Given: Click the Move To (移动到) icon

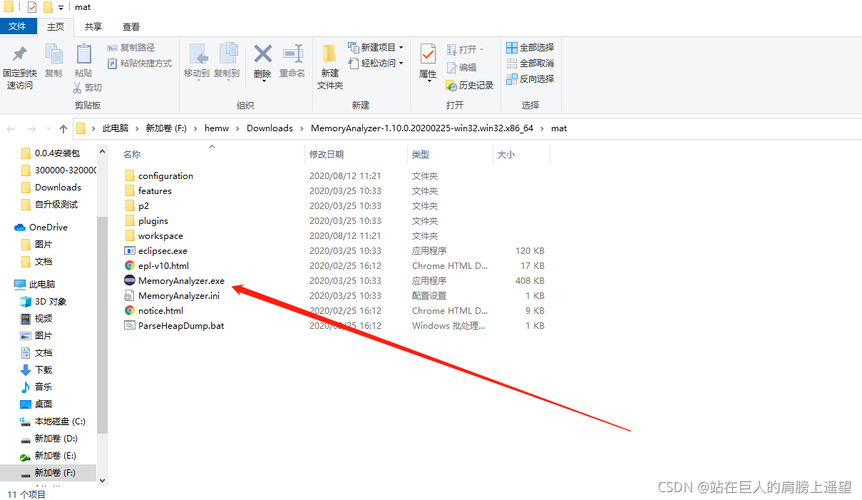Looking at the screenshot, I should click(x=197, y=54).
